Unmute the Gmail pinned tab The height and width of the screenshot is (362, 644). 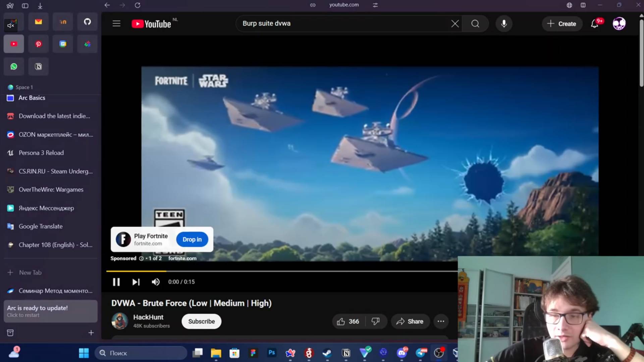11,25
